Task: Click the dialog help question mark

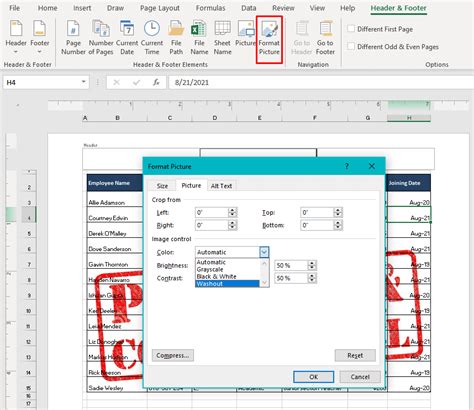Action: [x=347, y=166]
